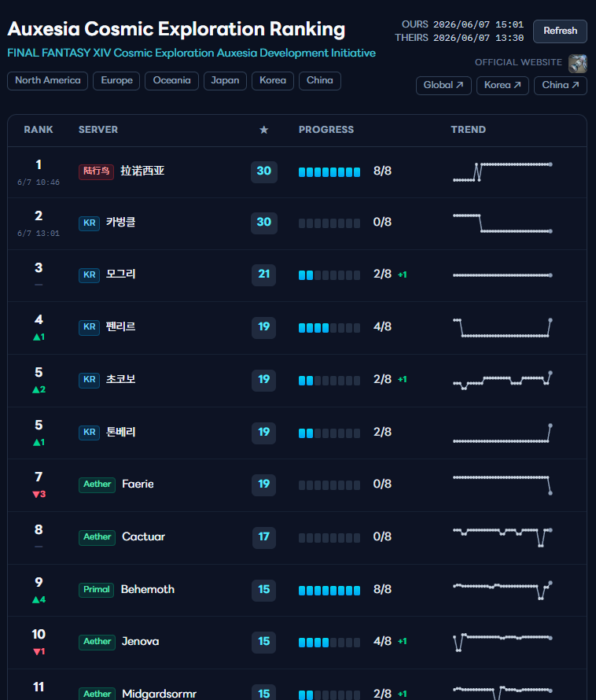Select the Korea region filter chip
The width and height of the screenshot is (596, 700).
pos(273,81)
